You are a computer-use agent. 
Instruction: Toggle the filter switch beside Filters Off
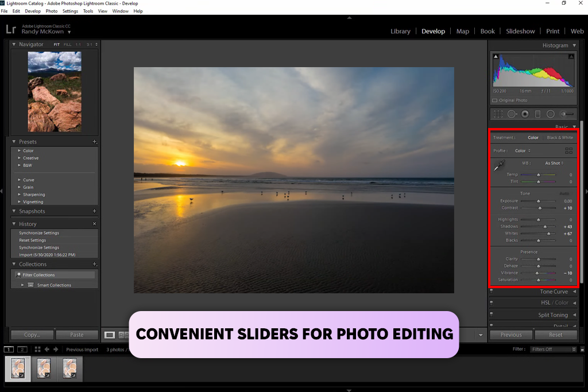[582, 350]
